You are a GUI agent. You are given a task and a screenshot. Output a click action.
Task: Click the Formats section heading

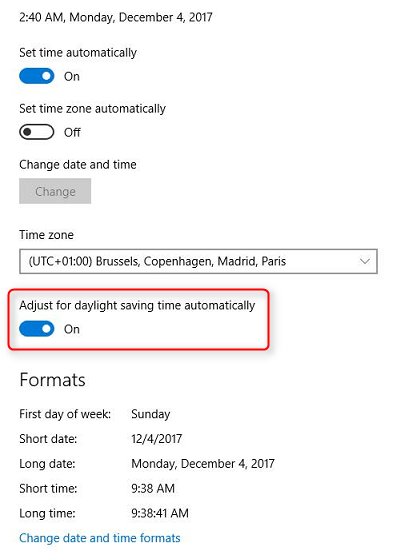[52, 380]
